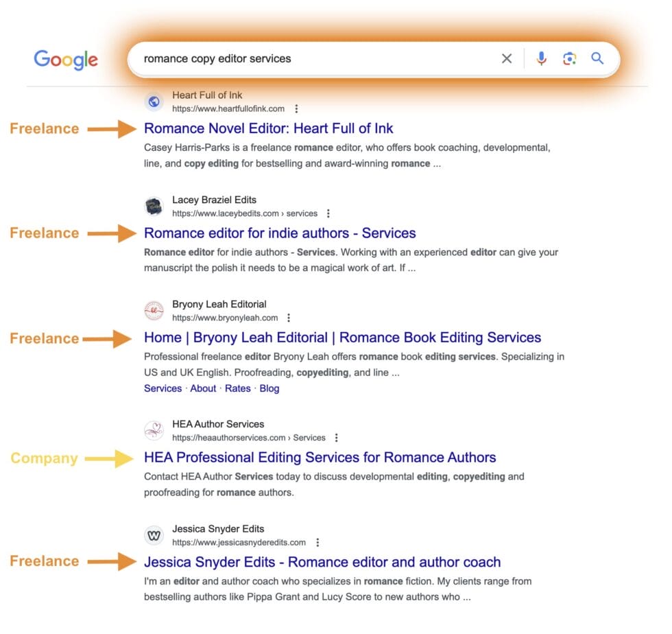
Task: Click the Lacey Braziel Edits site favicon
Action: click(x=154, y=206)
